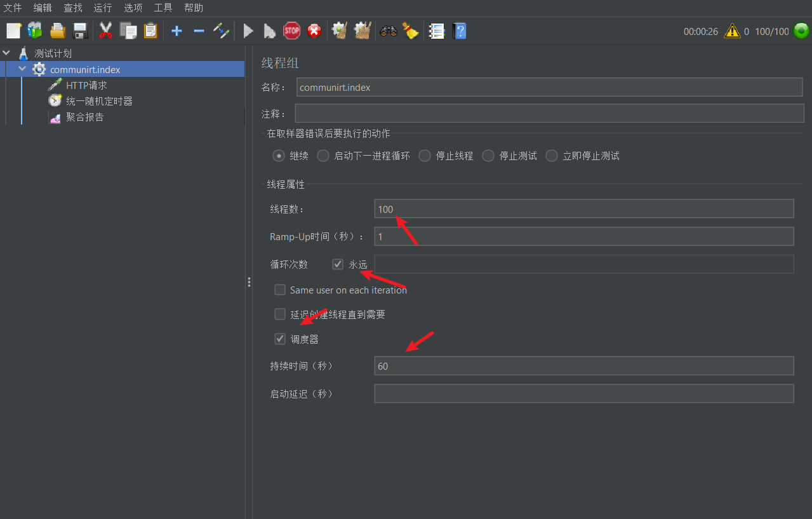Click the Clear results icon
Viewport: 812px width, 519px height.
coord(340,30)
